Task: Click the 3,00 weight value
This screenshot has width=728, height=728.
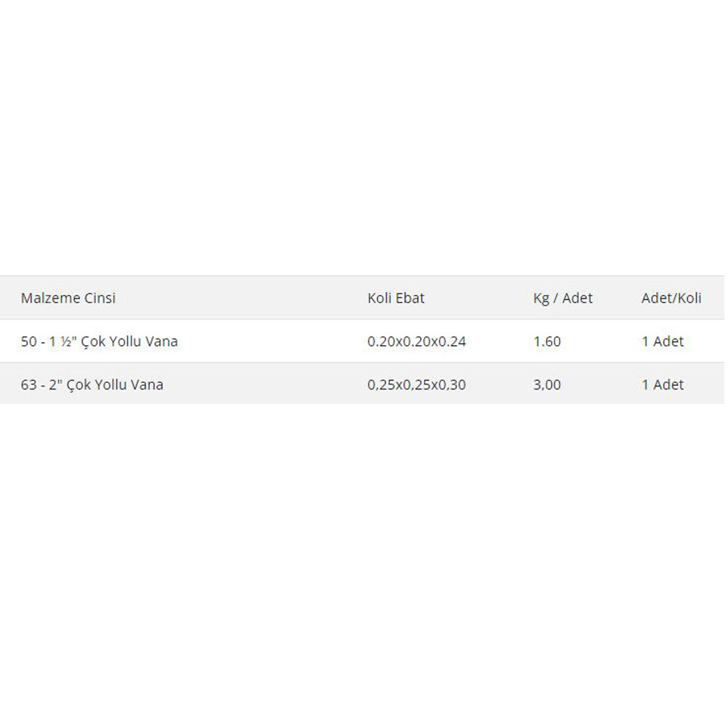Action: point(547,384)
